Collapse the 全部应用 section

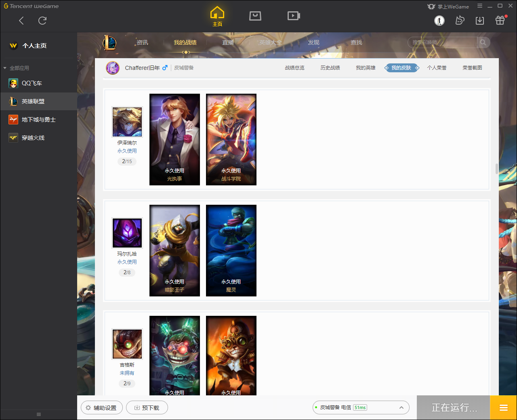click(x=16, y=68)
